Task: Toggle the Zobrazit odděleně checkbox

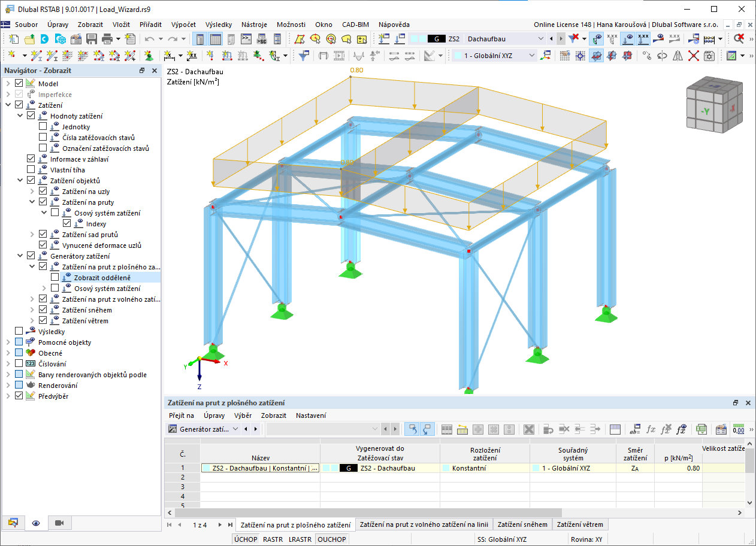Action: pyautogui.click(x=55, y=278)
